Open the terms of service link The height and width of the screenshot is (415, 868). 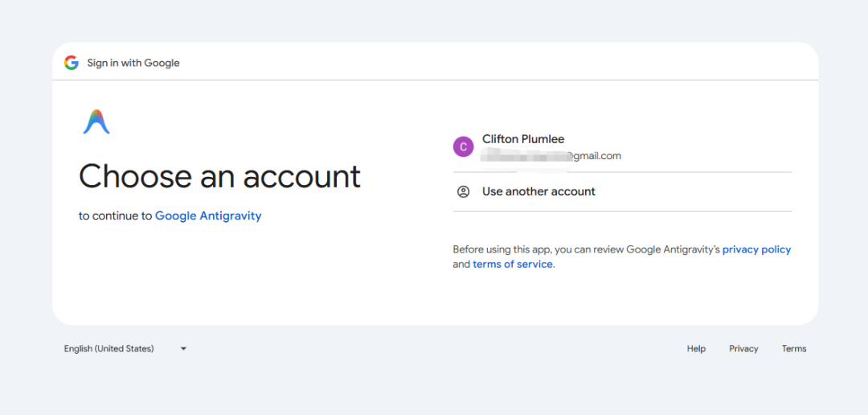[x=513, y=264]
